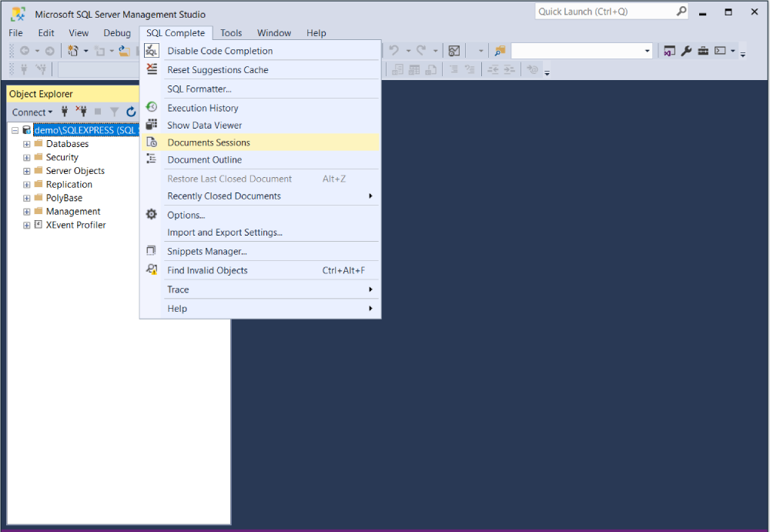Screen dimensions: 770x532
Task: Click the Refresh icon in Object Explorer
Action: pos(131,112)
